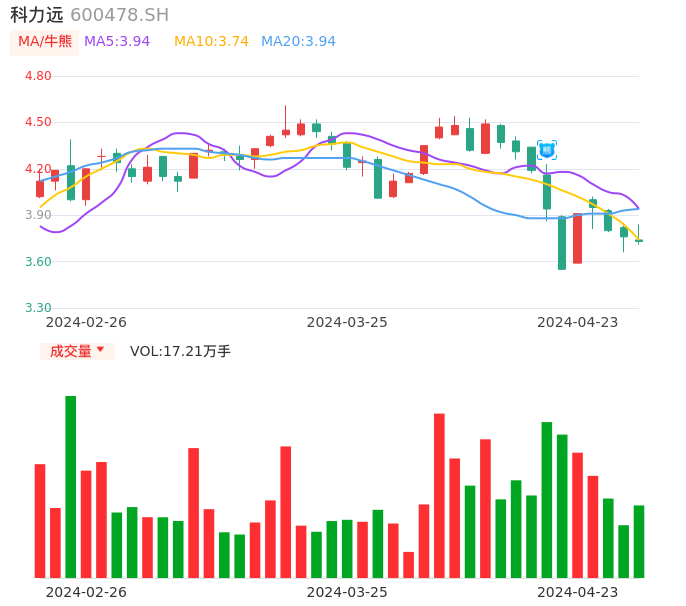686x606 pixels.
Task: Click the tallest green volume bar
Action: 71,486
